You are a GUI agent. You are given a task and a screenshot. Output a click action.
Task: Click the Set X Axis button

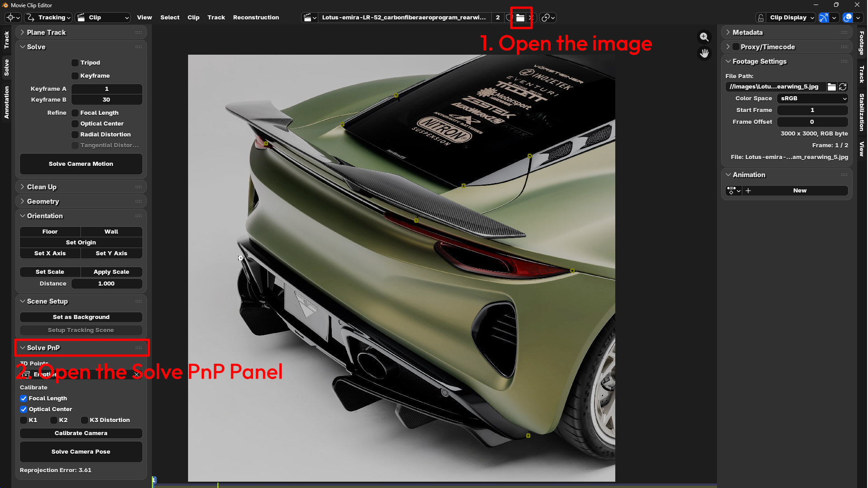50,253
